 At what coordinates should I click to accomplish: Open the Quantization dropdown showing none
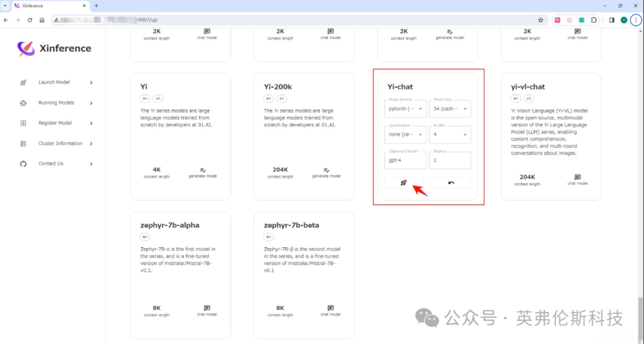click(x=405, y=135)
